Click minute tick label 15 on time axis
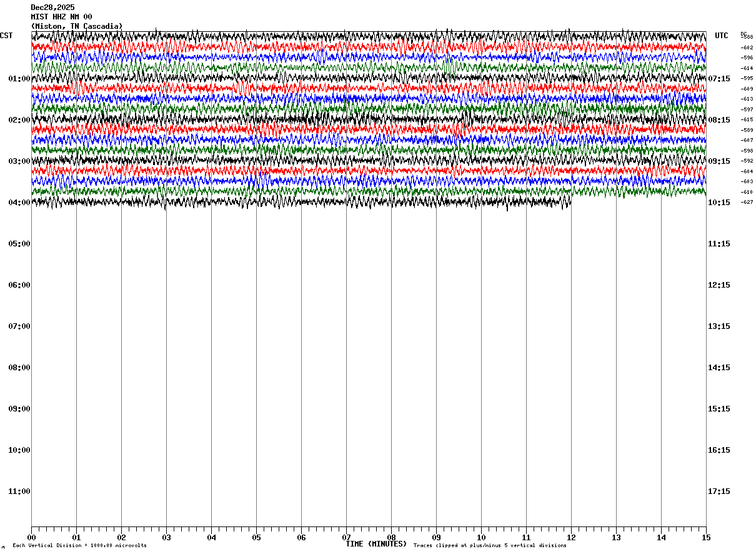The height and width of the screenshot is (554, 756). click(x=706, y=538)
